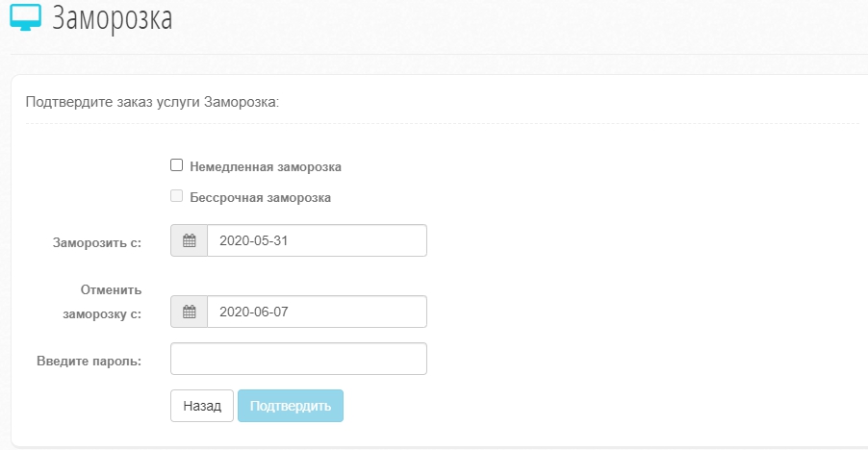
Task: Confirm the order with the Подтвердить button
Action: point(291,406)
